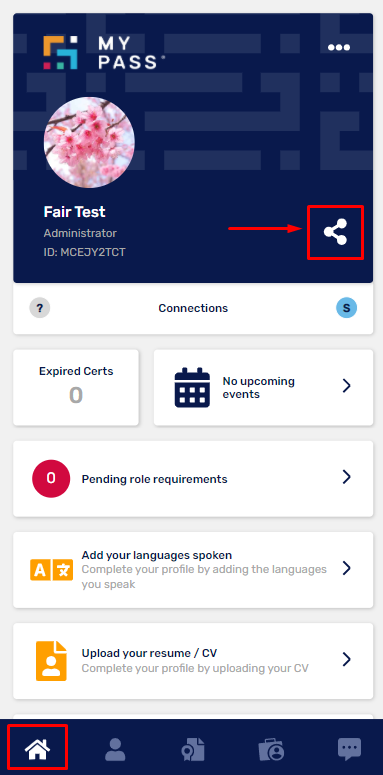
Task: Click the question mark help icon
Action: tap(40, 308)
